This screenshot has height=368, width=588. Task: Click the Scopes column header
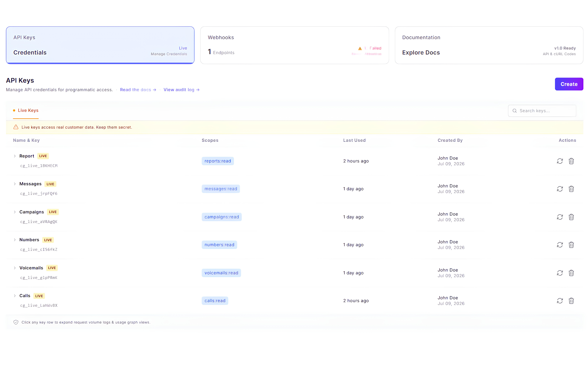point(210,140)
